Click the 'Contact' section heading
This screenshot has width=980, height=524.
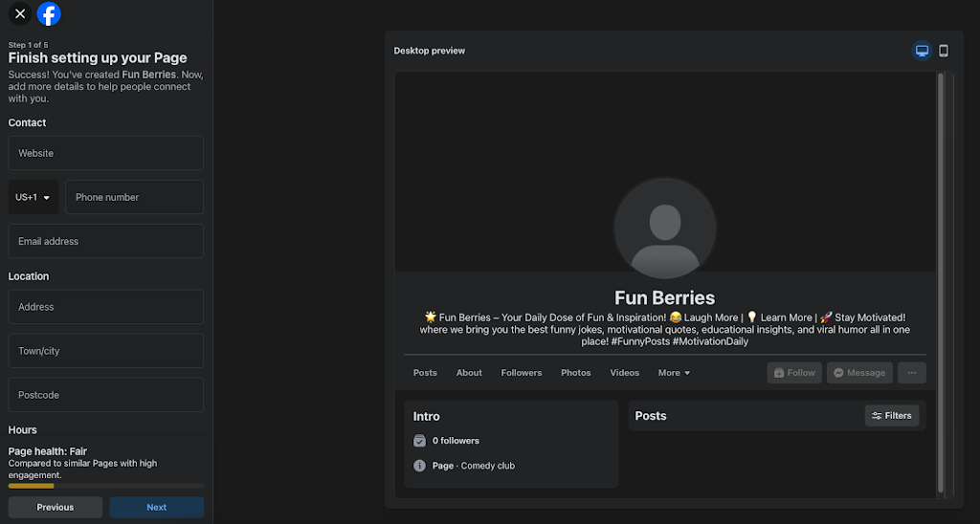[27, 123]
